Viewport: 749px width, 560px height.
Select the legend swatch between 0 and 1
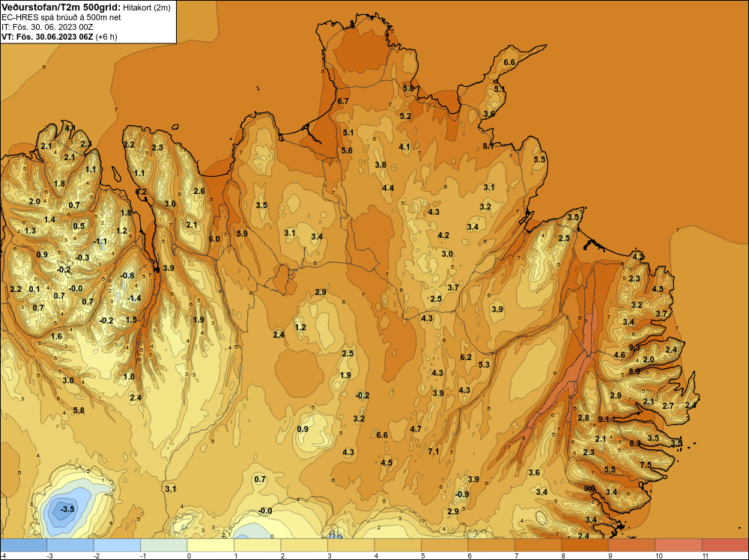click(x=210, y=545)
